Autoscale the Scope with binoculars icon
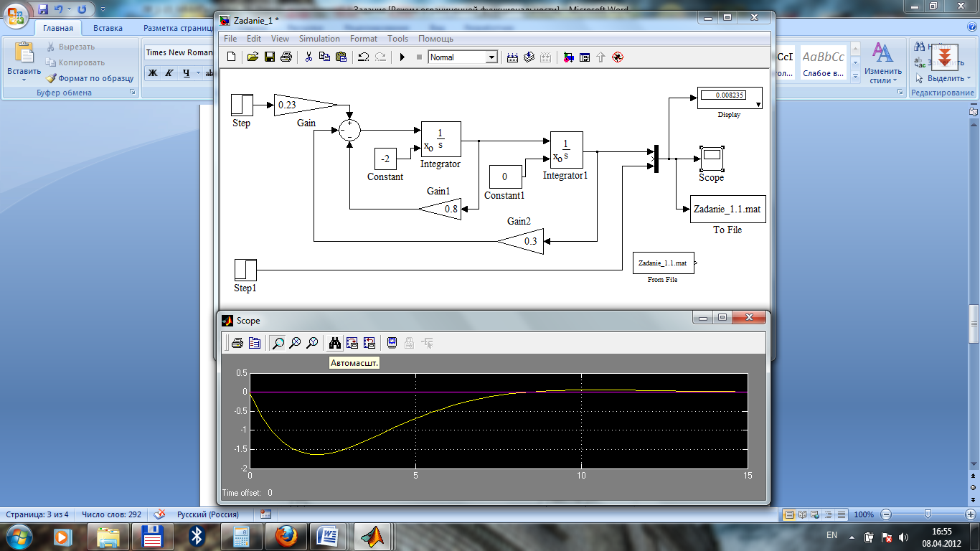 334,343
